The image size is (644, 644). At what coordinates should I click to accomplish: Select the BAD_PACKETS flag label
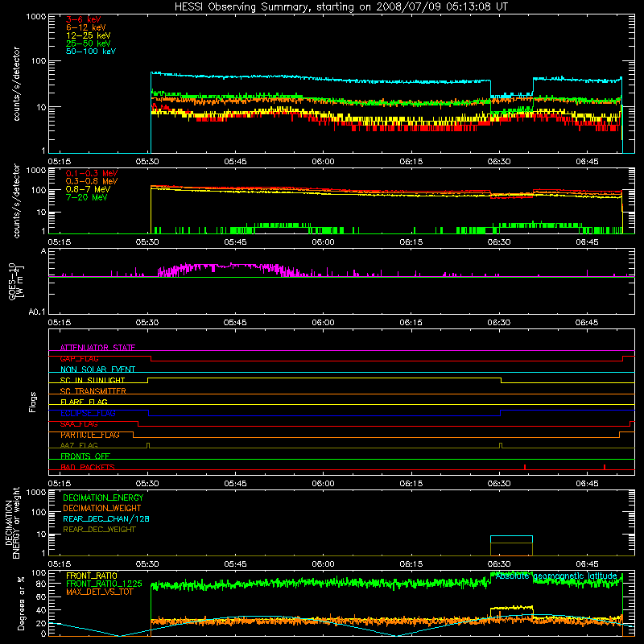pos(88,467)
